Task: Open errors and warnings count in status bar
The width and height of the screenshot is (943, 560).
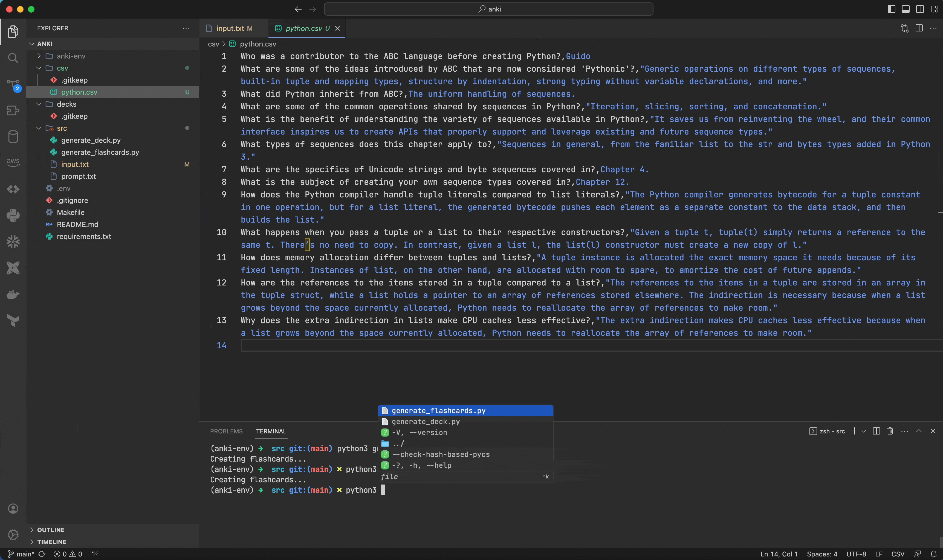Action: (68, 554)
